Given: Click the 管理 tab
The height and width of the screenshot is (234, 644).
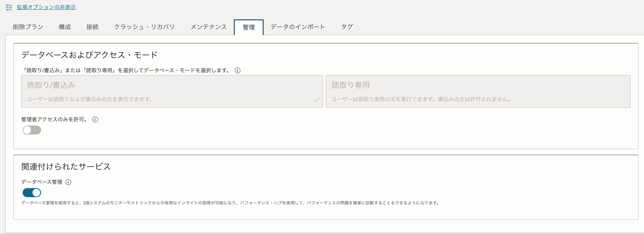Looking at the screenshot, I should tap(249, 27).
